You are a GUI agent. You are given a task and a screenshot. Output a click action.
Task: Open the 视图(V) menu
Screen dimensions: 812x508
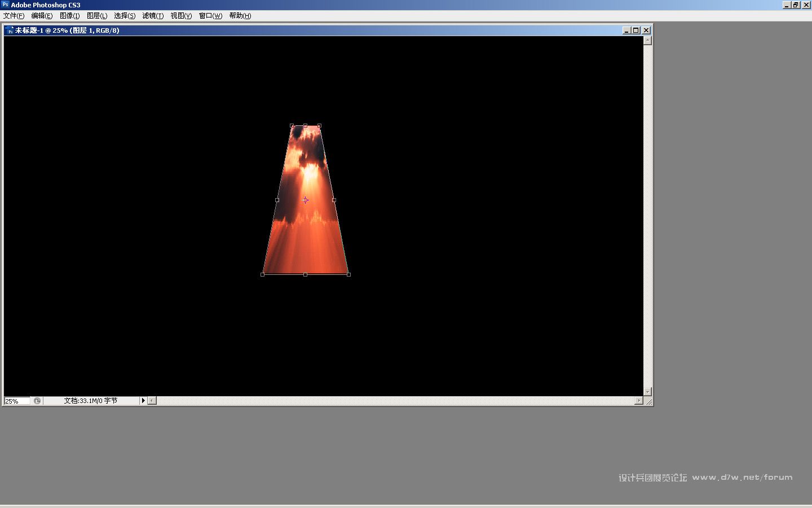click(181, 16)
